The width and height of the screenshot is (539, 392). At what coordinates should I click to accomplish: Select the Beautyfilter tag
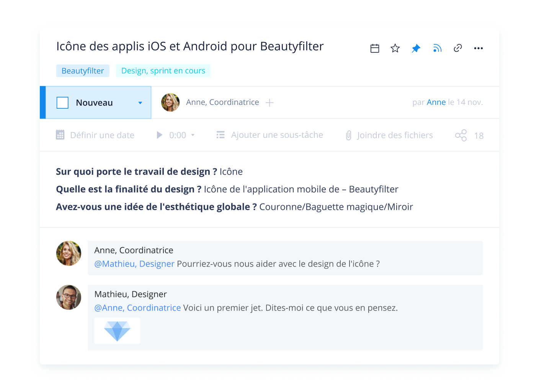[x=83, y=71]
